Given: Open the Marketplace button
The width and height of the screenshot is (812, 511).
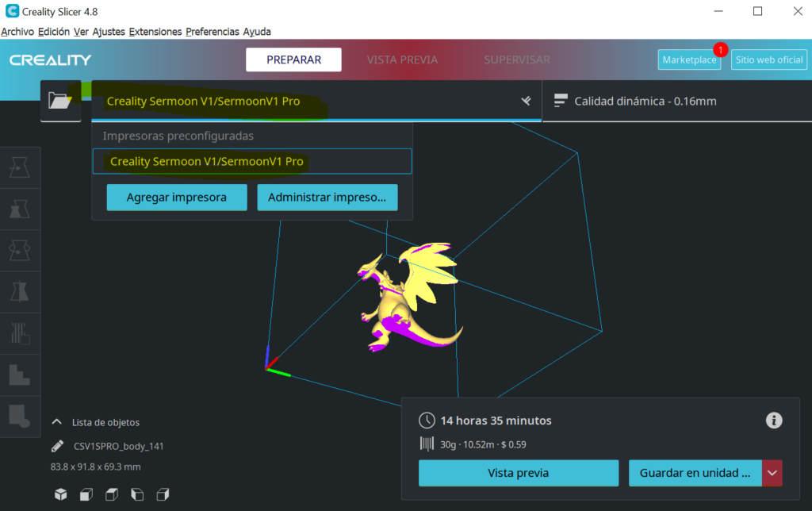Looking at the screenshot, I should pyautogui.click(x=688, y=60).
